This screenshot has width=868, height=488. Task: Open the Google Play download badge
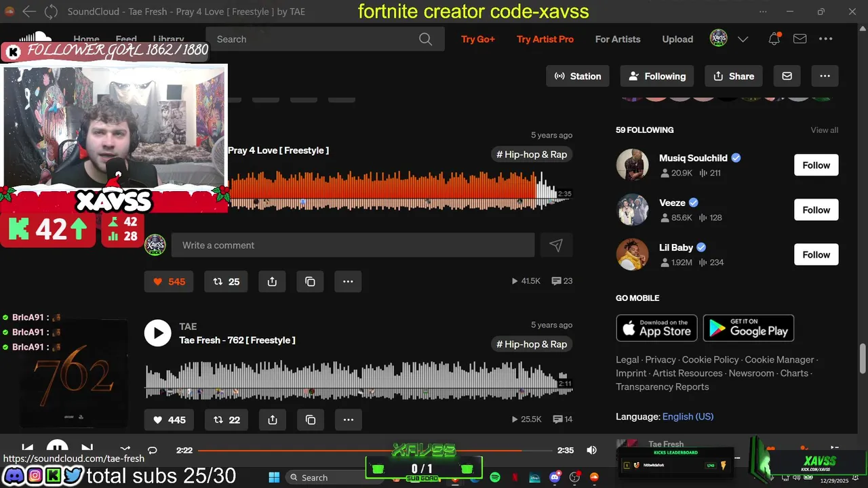click(749, 328)
